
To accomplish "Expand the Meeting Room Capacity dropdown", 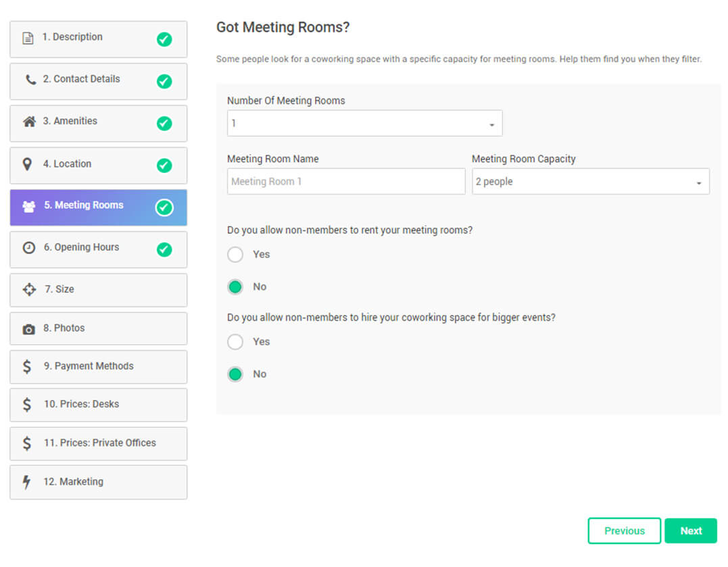I will (590, 182).
